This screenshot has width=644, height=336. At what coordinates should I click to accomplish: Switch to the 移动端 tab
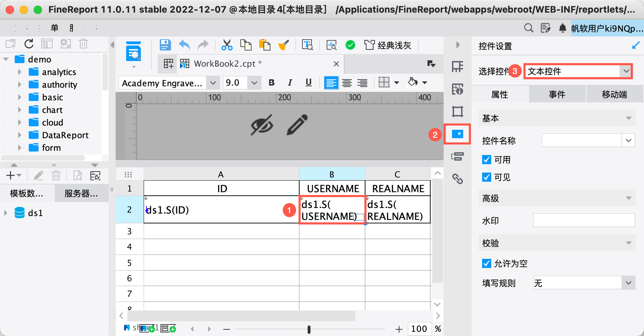pos(615,94)
